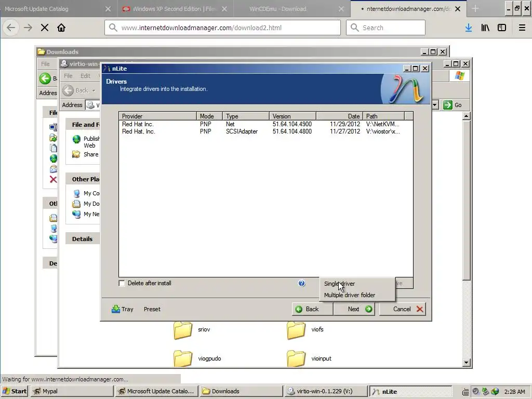Screen dimensions: 532x399
Task: Click Back button in virtio-win window
Action: (x=75, y=90)
